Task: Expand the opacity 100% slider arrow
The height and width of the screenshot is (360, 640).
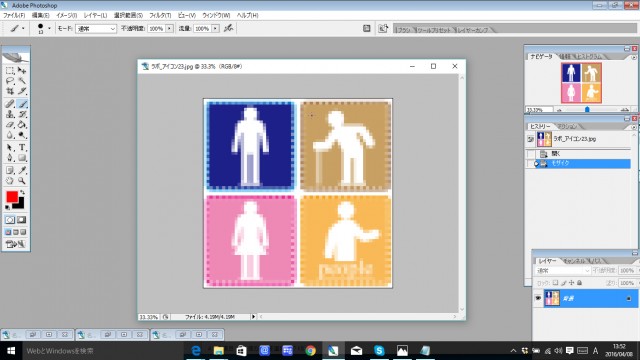Action: (x=169, y=29)
